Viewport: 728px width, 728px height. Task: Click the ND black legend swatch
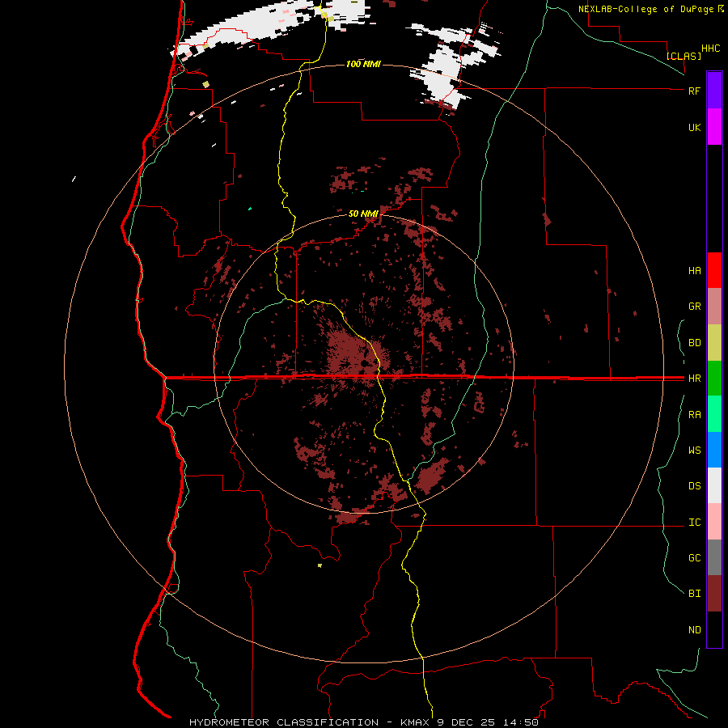click(x=714, y=629)
